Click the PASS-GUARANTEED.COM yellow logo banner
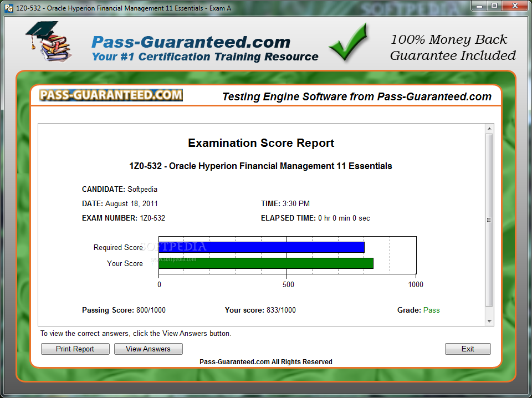This screenshot has width=532, height=398. pyautogui.click(x=111, y=95)
